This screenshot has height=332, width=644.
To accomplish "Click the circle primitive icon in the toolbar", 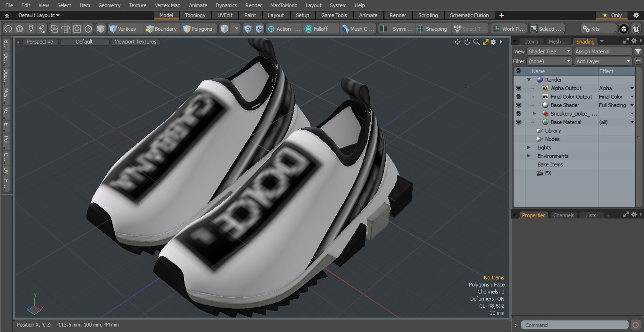I will point(8,29).
